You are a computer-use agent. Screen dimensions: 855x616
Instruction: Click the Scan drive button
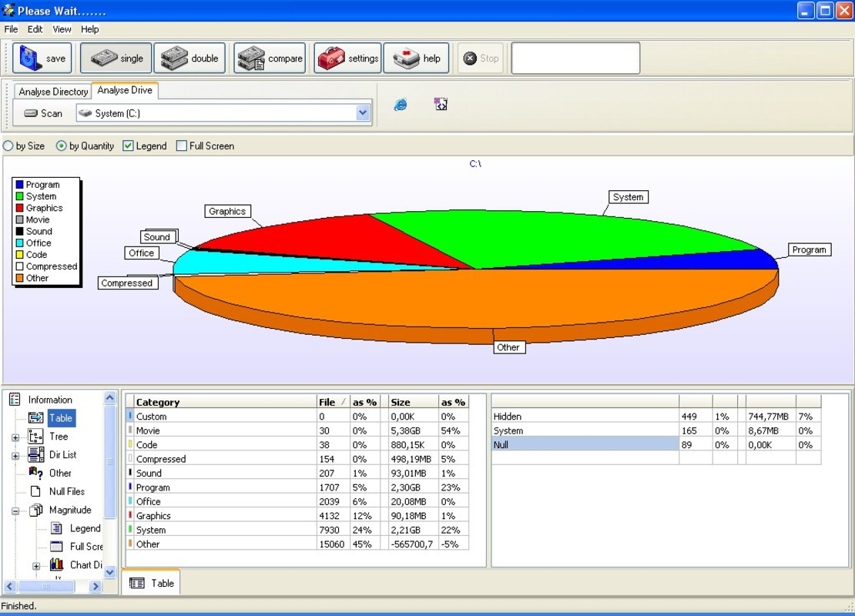tap(44, 113)
